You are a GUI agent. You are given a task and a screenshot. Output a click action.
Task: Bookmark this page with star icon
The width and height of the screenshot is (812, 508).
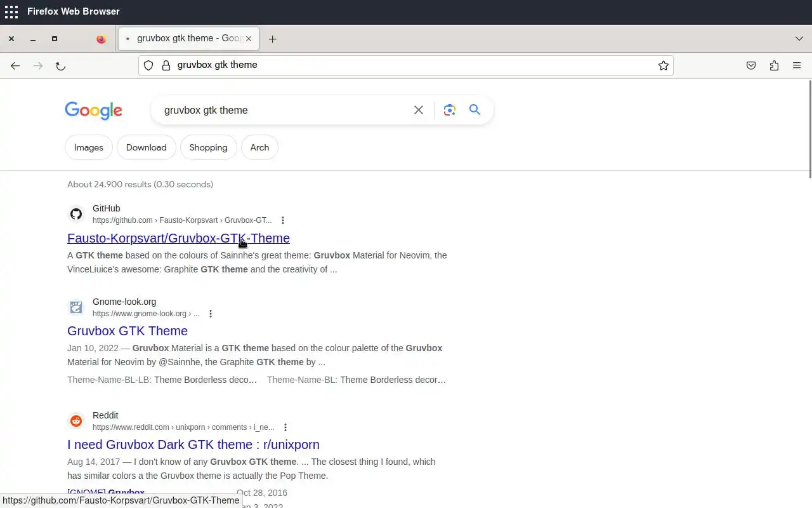pos(664,65)
